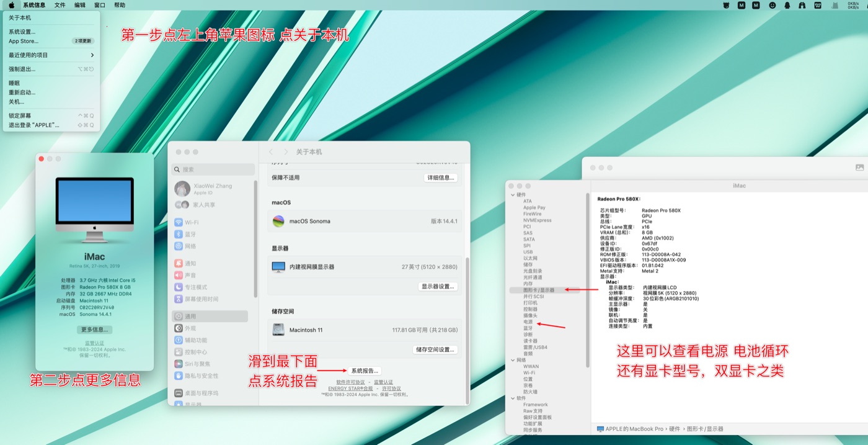Click the Siri与聚焦 icon in sidebar
868x445 pixels.
(x=179, y=364)
